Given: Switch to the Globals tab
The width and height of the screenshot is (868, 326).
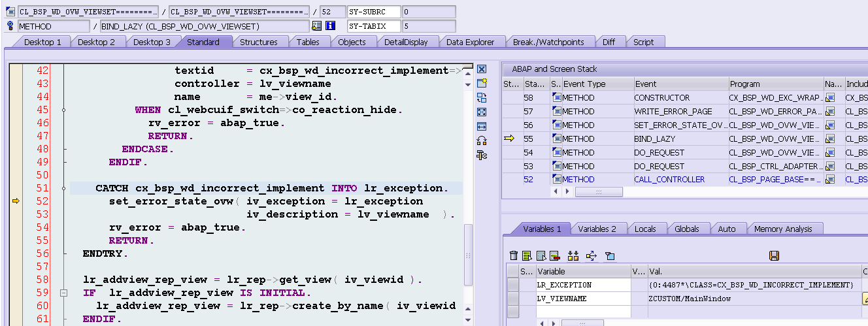Looking at the screenshot, I should pyautogui.click(x=687, y=229).
